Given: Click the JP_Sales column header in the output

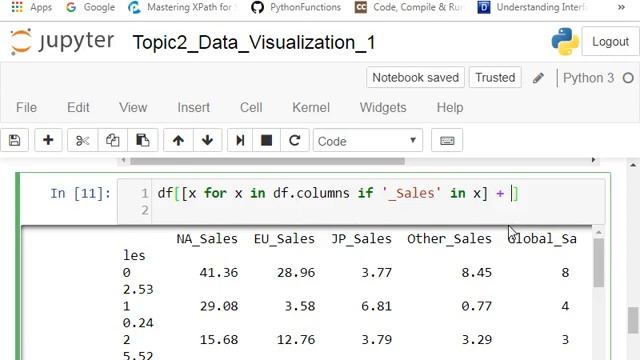Looking at the screenshot, I should click(x=361, y=239).
